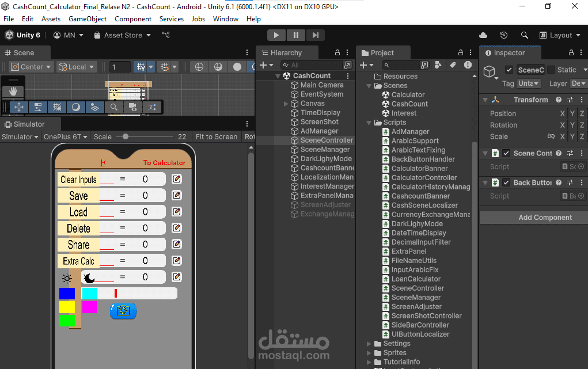Open the File menu
The width and height of the screenshot is (588, 369).
(9, 19)
